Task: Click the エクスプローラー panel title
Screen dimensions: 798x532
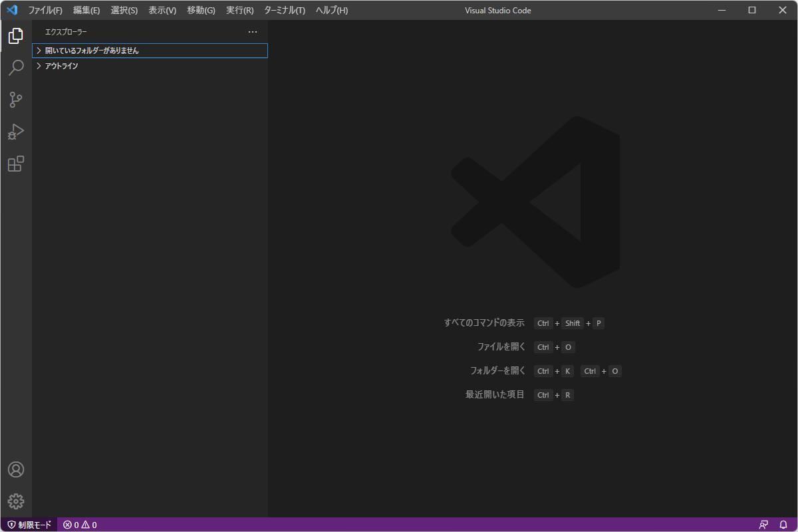Action: (66, 32)
